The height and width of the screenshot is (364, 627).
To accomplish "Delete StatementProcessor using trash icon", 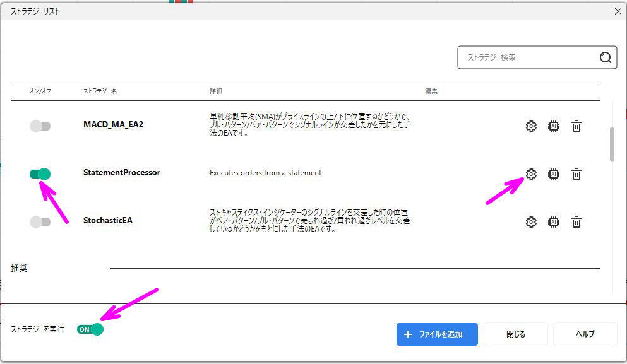I will click(x=576, y=174).
